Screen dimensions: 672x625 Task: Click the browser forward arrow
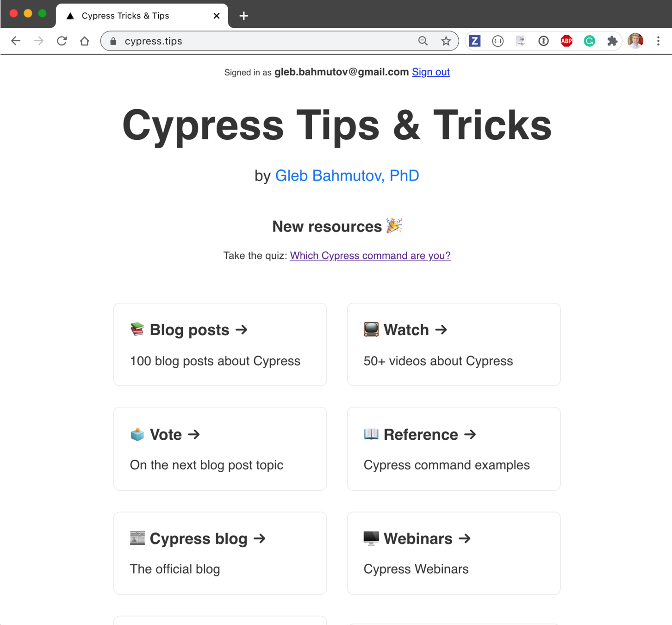[38, 41]
